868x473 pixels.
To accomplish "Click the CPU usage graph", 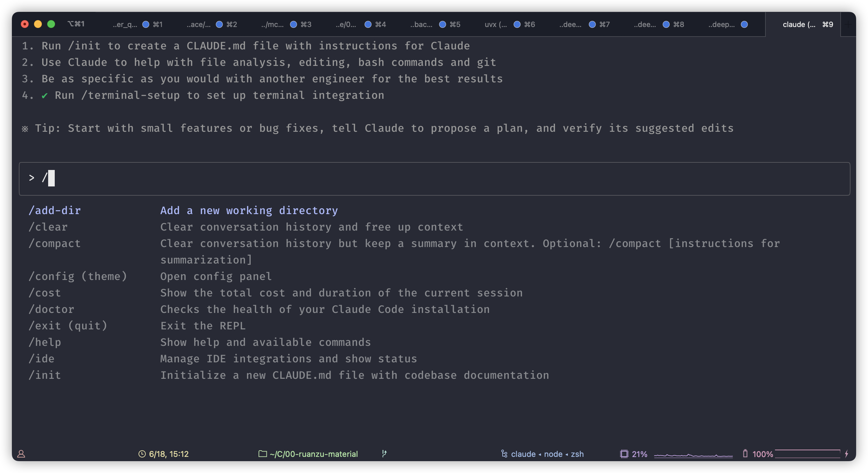I will pyautogui.click(x=693, y=455).
